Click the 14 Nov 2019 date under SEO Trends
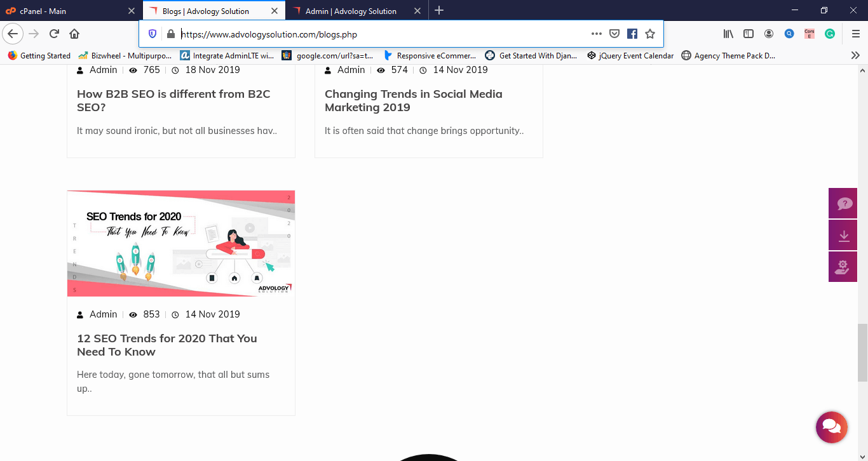Viewport: 868px width, 461px height. (x=212, y=314)
